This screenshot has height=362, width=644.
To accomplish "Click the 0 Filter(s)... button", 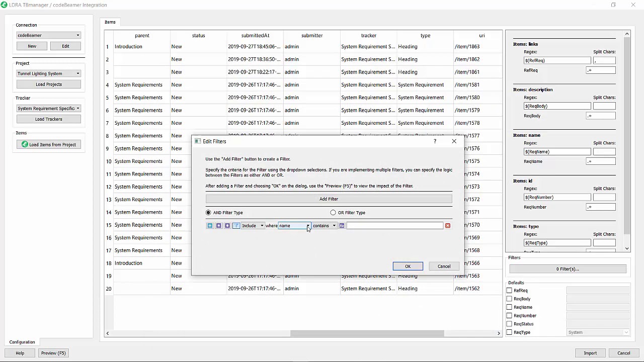I will click(x=568, y=269).
